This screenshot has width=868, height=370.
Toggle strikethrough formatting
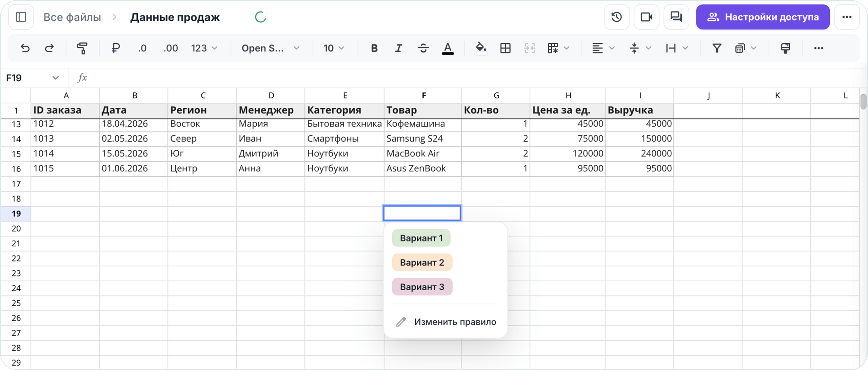point(423,48)
